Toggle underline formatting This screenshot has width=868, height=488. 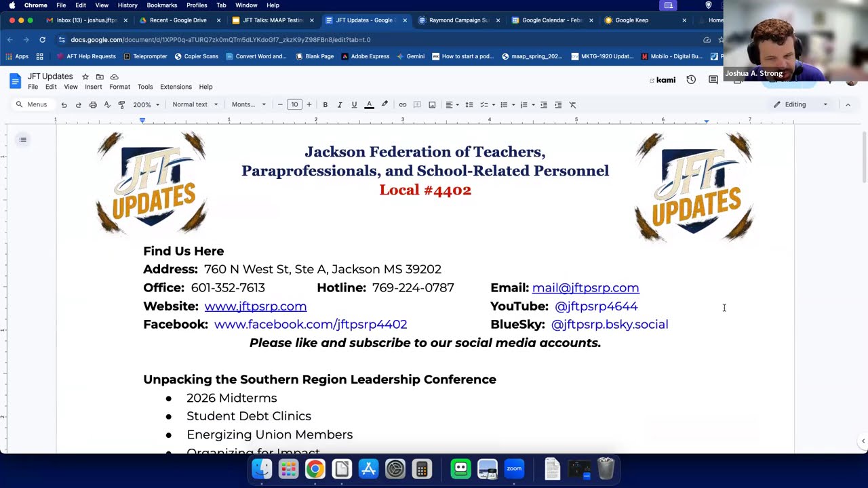click(x=354, y=104)
